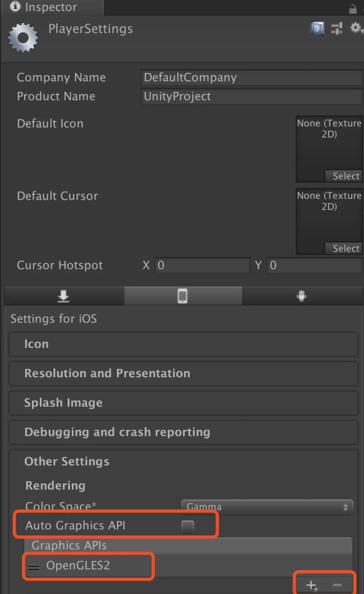The width and height of the screenshot is (364, 594).
Task: Open the gear settings menu icon
Action: (356, 28)
